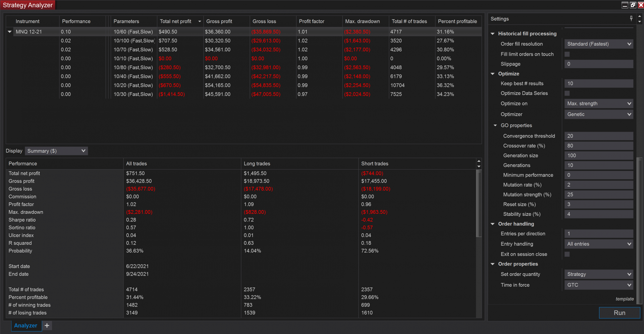Click scroll up arrow of performance table
The height and width of the screenshot is (334, 644).
coord(479,161)
